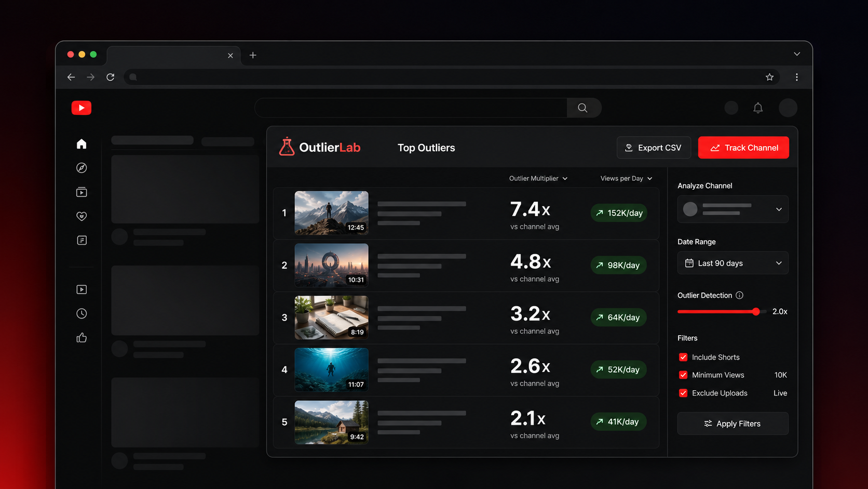The height and width of the screenshot is (489, 868).
Task: Sort by Views per Day dropdown
Action: coord(626,178)
